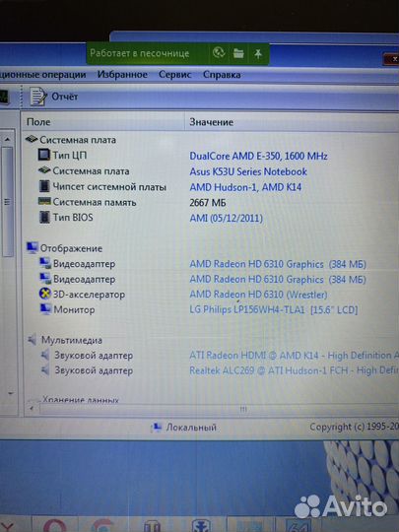The image size is (399, 532).
Task: Open the AMD Radeon HD 6310 (Wrestler) link
Action: point(258,295)
